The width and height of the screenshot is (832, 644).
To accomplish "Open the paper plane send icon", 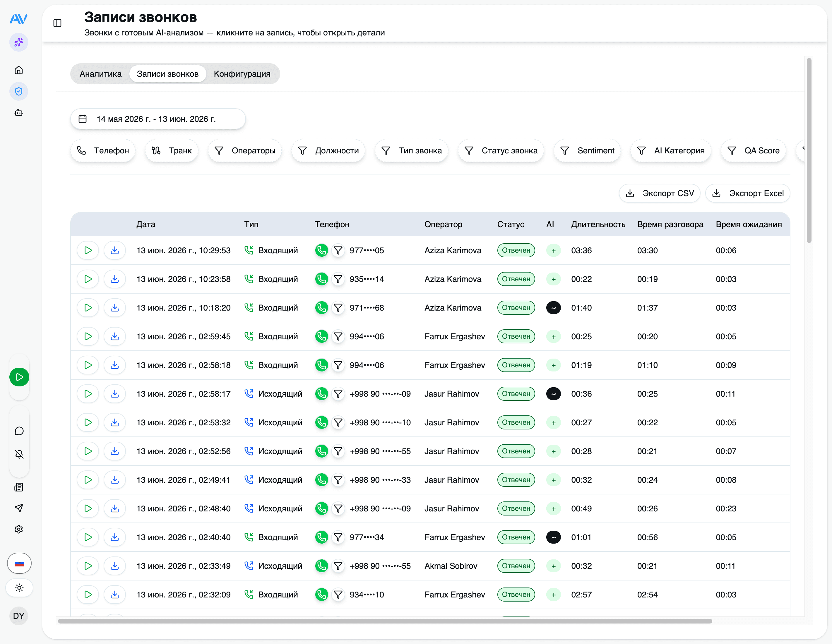I will coord(19,508).
